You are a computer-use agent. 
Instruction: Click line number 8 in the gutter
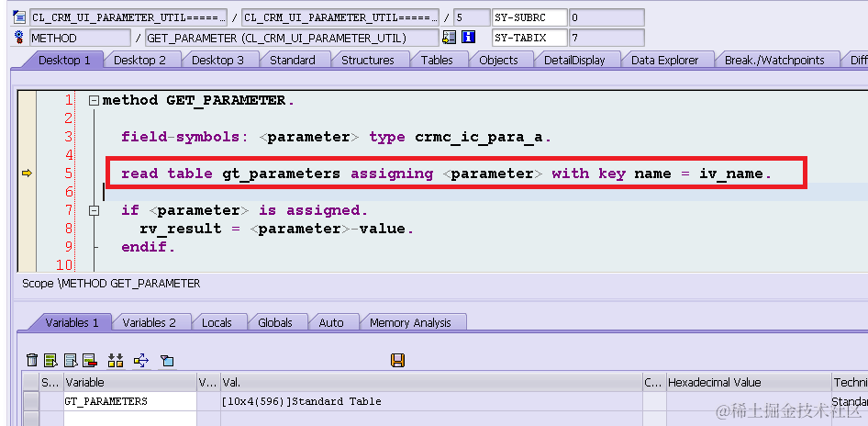coord(68,229)
